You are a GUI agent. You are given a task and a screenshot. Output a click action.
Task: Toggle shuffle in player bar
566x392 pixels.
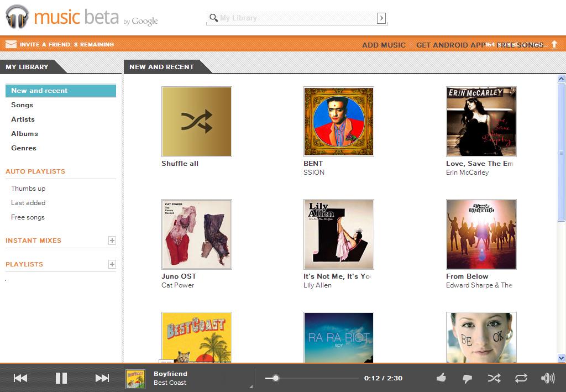pos(494,378)
